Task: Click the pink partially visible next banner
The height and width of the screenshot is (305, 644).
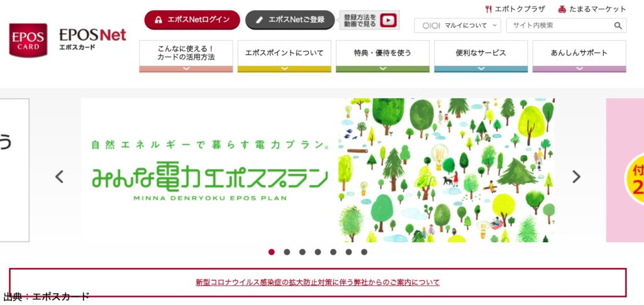Action: tap(625, 170)
